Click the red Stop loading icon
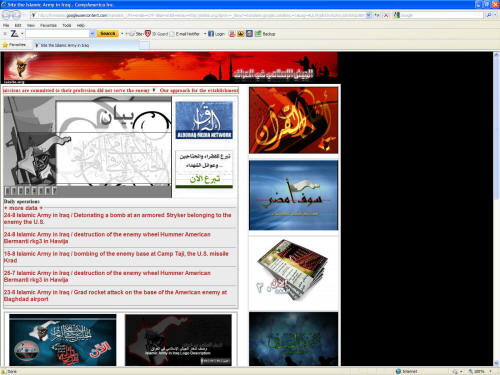This screenshot has height=375, width=500. coord(386,15)
